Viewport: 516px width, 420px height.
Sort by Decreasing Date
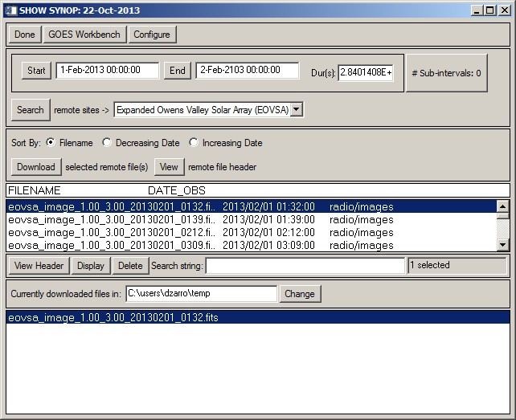pyautogui.click(x=107, y=143)
